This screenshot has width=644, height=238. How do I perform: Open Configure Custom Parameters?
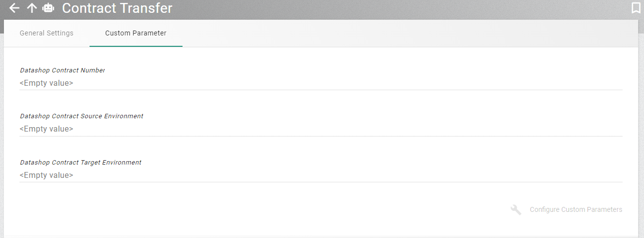[576, 210]
